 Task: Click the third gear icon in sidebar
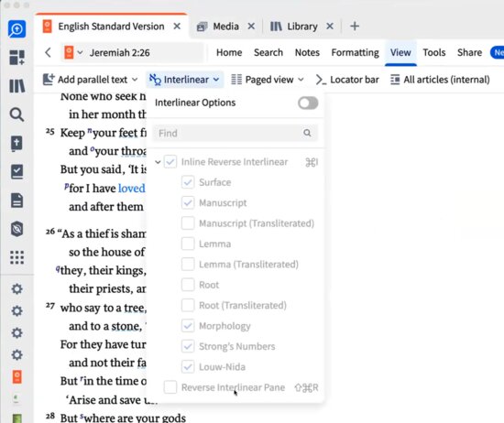click(x=16, y=332)
